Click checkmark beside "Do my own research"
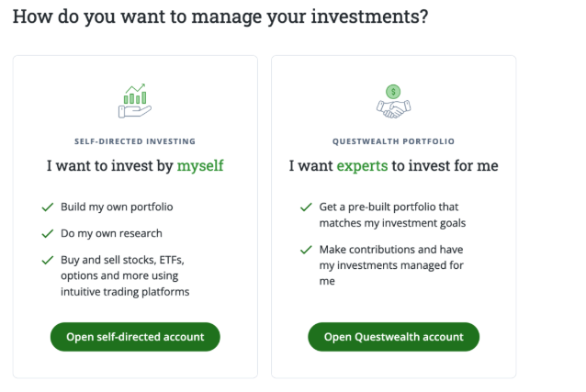Screen dimensions: 586x392 tap(47, 233)
